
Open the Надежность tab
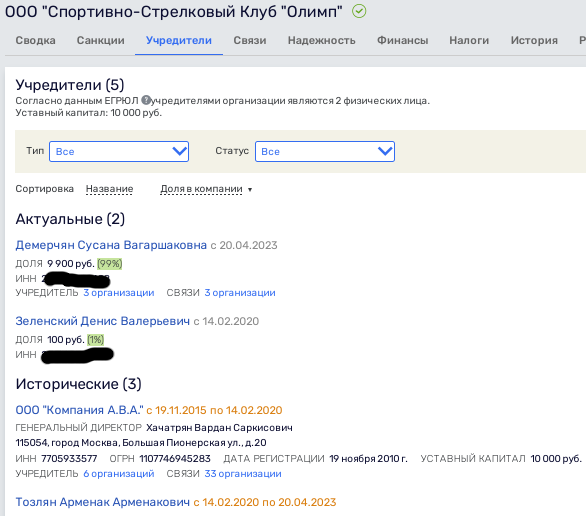point(321,40)
